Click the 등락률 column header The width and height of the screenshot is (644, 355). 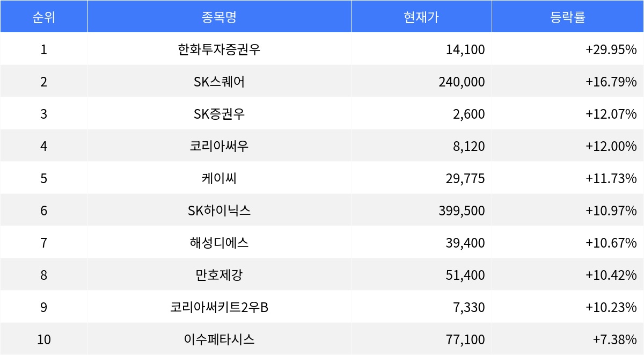(x=567, y=17)
